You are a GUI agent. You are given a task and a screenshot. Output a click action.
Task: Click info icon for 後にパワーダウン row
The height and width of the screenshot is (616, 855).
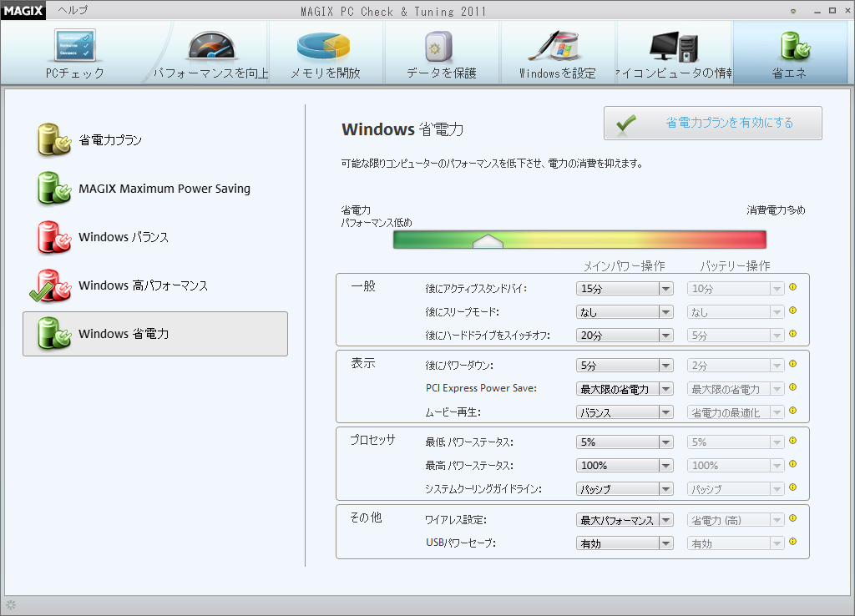pos(793,364)
